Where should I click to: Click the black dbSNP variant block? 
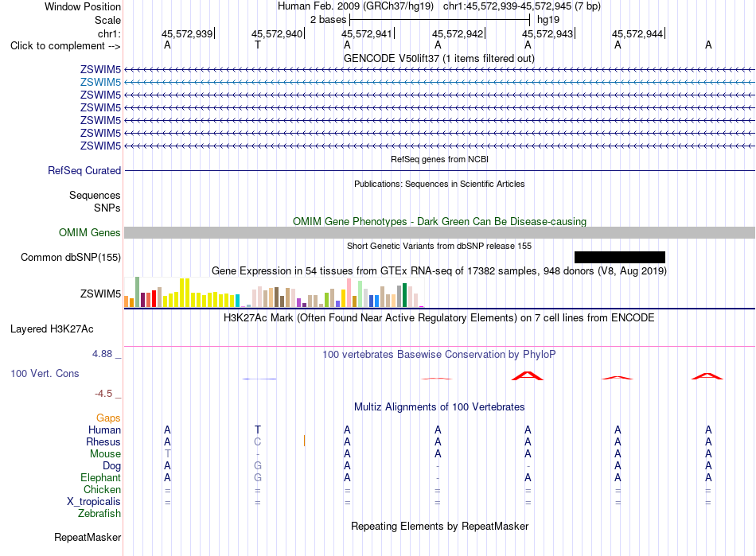620,257
